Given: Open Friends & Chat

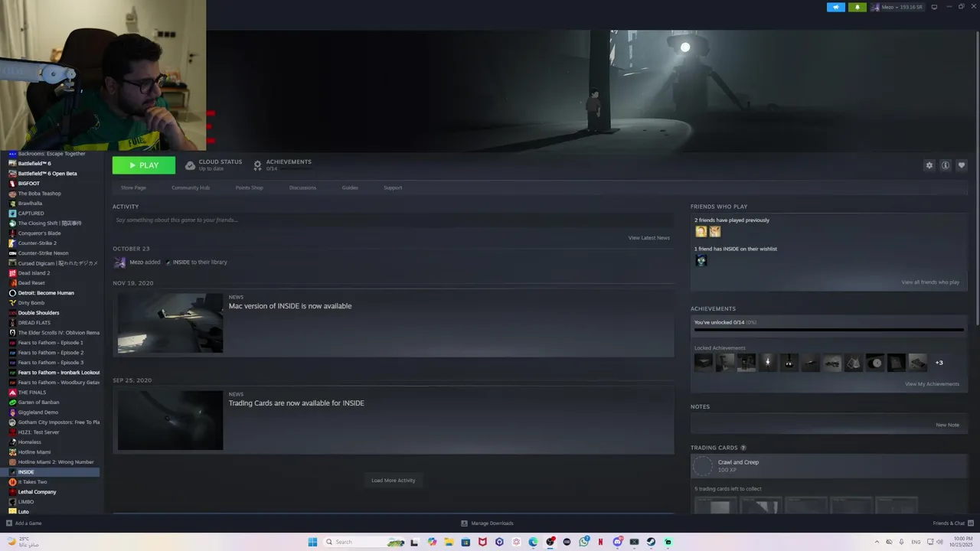Looking at the screenshot, I should pos(952,523).
